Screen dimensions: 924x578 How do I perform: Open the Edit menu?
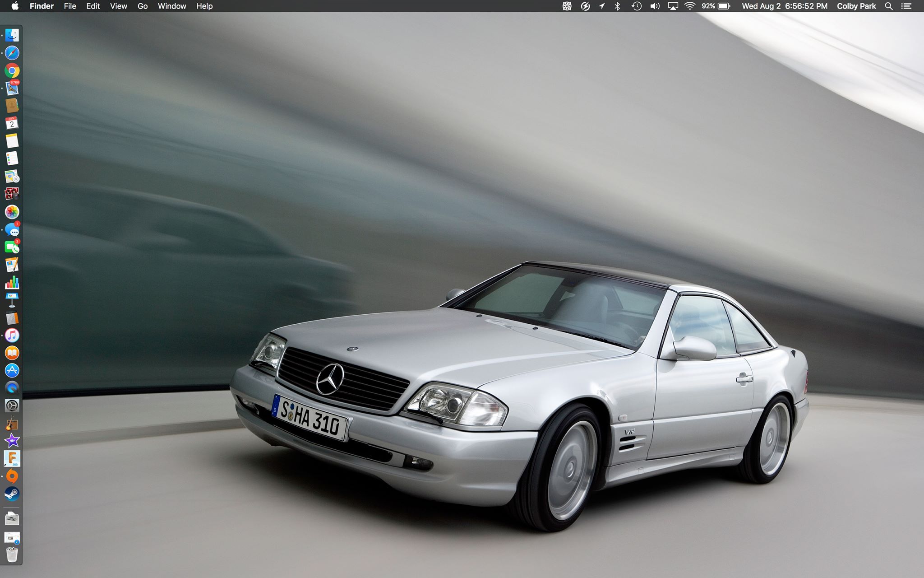point(93,6)
